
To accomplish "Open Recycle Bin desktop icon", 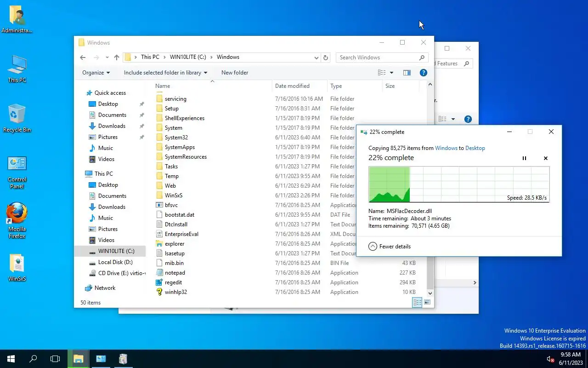I will point(17,118).
